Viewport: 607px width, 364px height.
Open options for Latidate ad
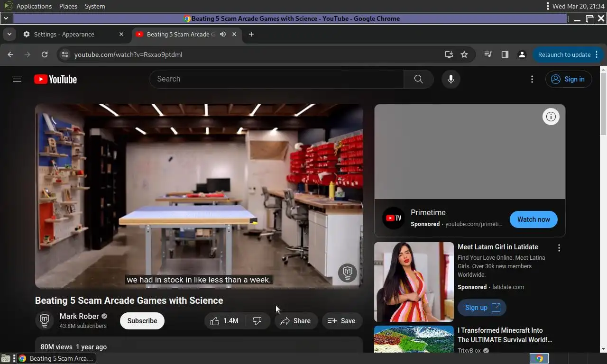pos(559,248)
